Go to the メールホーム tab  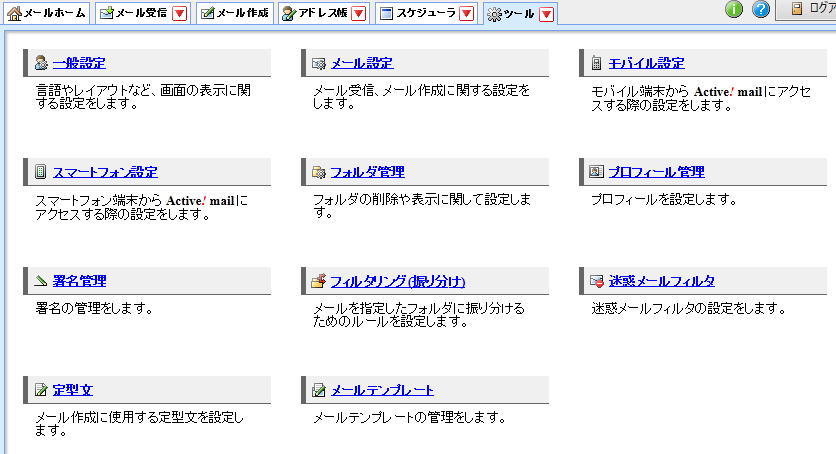click(47, 13)
